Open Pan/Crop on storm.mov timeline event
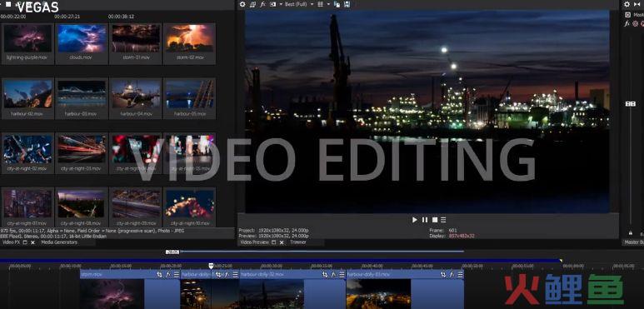Image resolution: width=644 pixels, height=309 pixels. (159, 275)
